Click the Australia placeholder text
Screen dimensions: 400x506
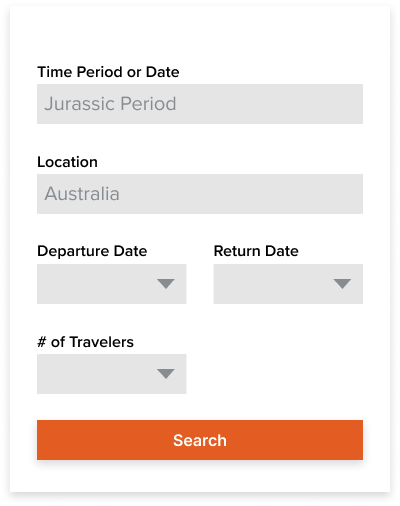[x=82, y=194]
